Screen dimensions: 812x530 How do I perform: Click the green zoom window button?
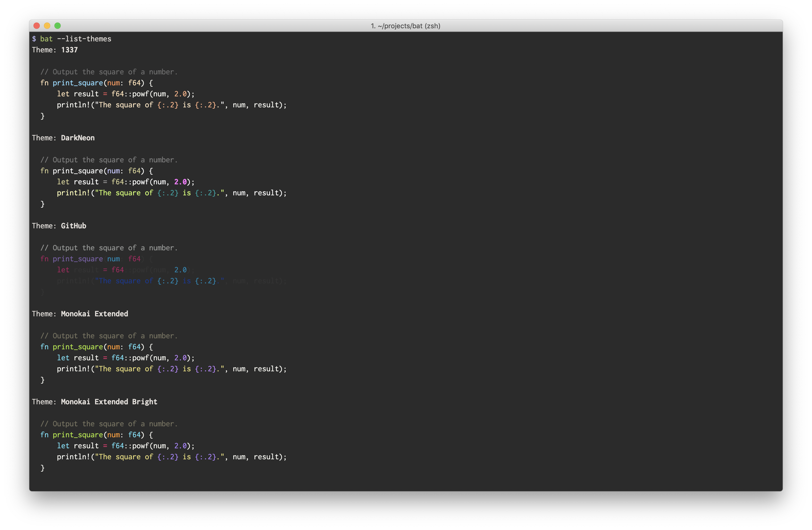coord(58,26)
